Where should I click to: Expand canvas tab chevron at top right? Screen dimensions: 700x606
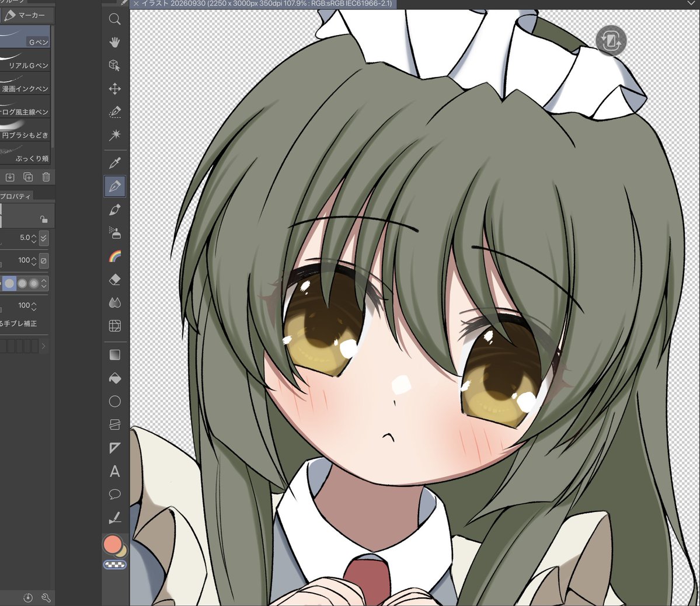pos(691,4)
